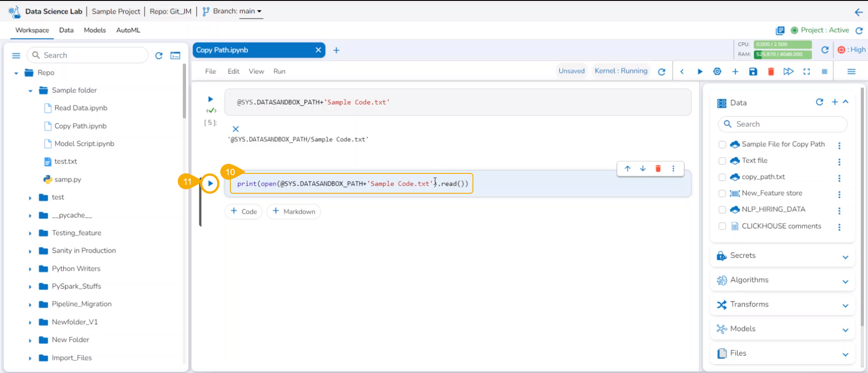The height and width of the screenshot is (373, 868).
Task: Open the Run menu
Action: click(x=279, y=72)
